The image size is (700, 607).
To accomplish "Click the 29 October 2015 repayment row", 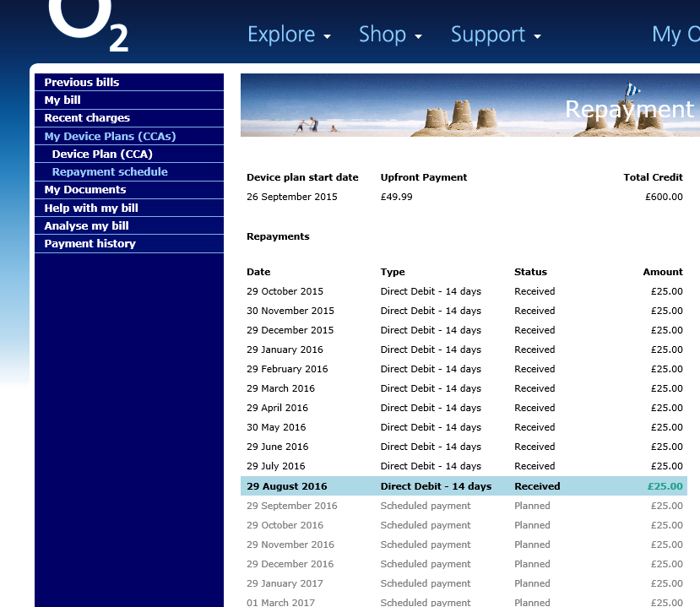I will coord(463,290).
